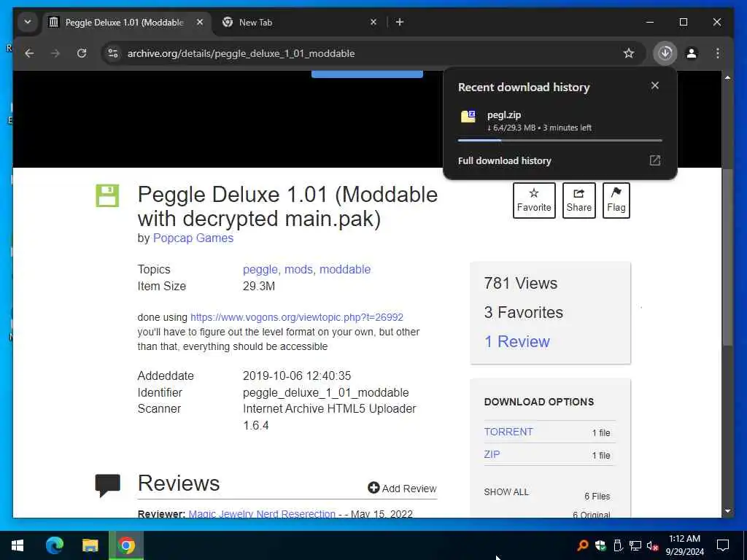Favorite this archive item
Screen dimensions: 747x560
pos(534,201)
